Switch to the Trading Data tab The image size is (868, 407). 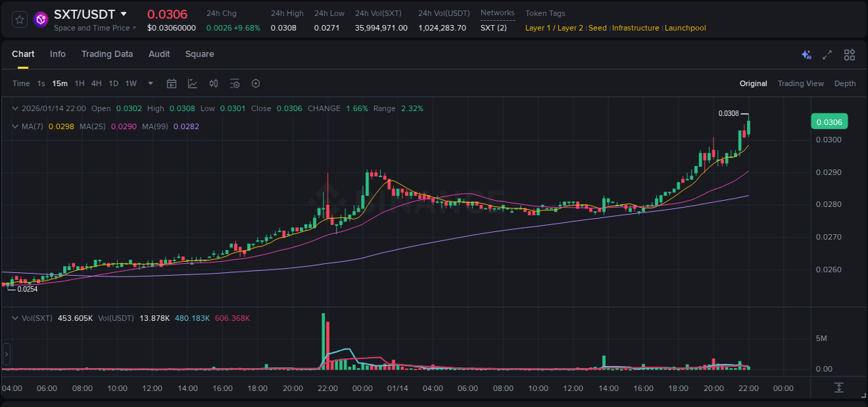pyautogui.click(x=107, y=54)
